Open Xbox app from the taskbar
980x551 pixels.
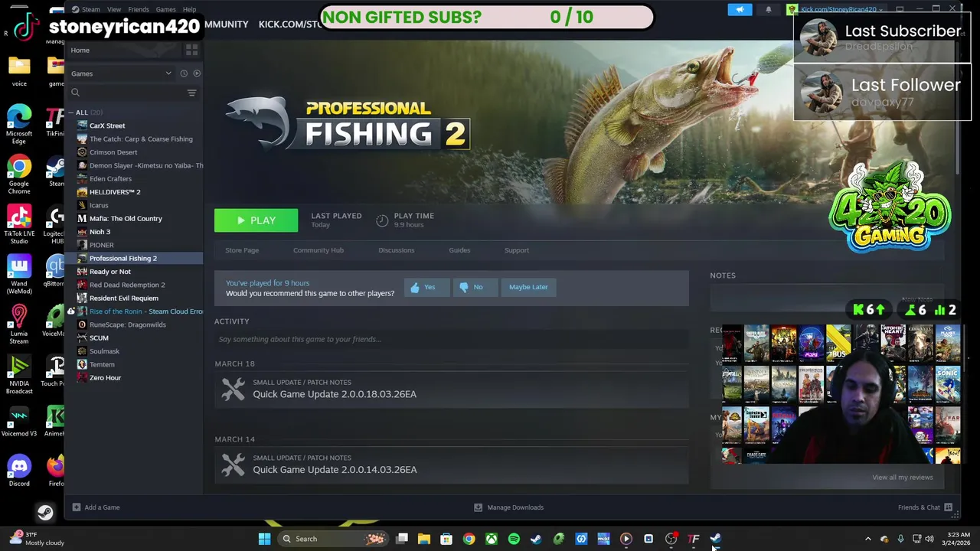[x=492, y=539]
